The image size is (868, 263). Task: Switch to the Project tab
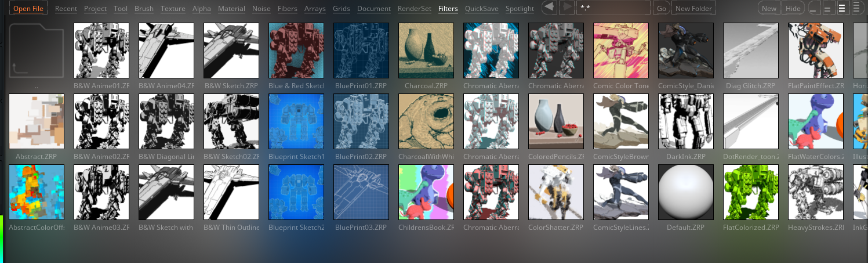click(95, 9)
